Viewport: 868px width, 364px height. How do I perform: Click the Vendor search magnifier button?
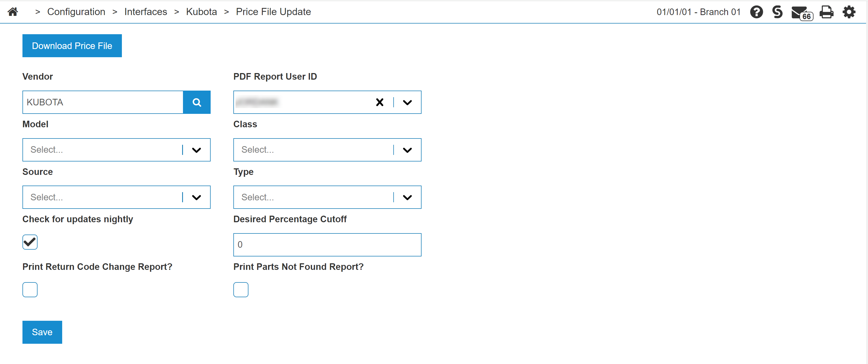(x=196, y=102)
